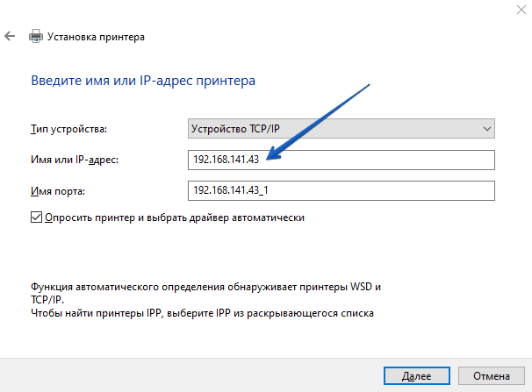Click the port name field '192.168.141.43_1'
The height and width of the screenshot is (392, 532).
coord(342,190)
